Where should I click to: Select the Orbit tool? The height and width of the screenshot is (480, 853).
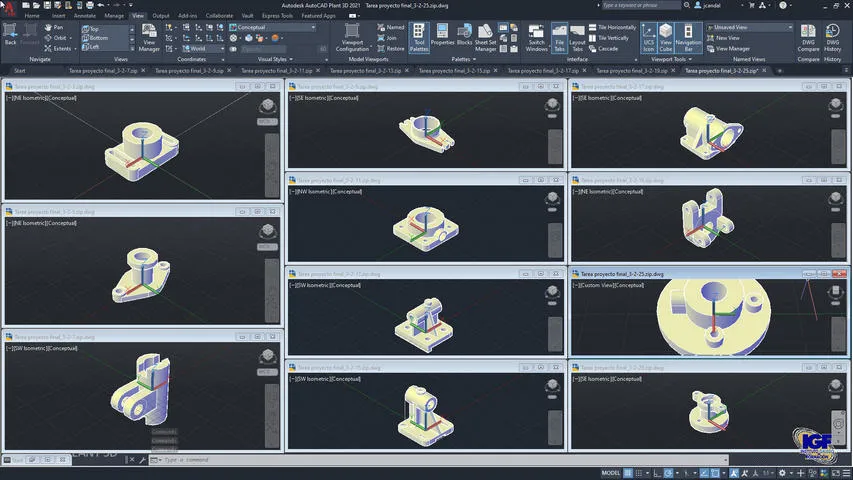click(55, 38)
